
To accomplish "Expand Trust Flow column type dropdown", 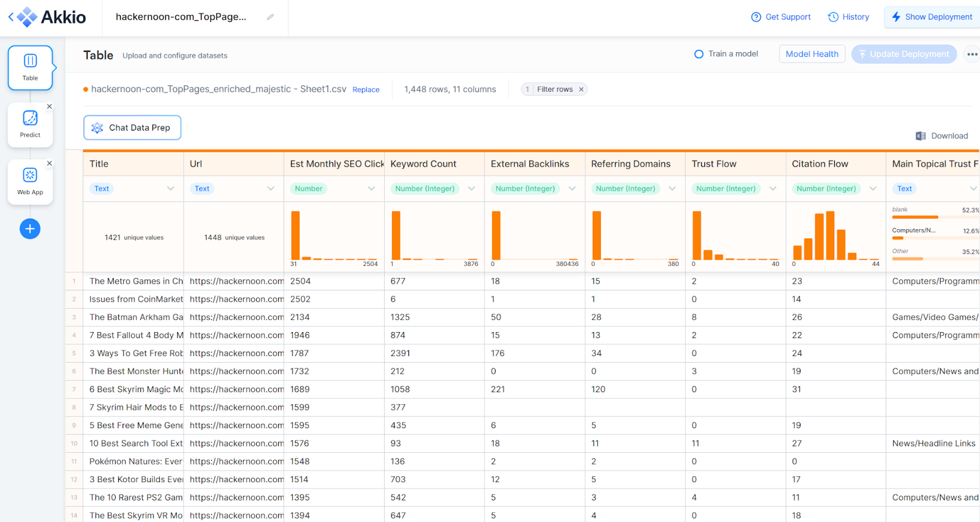I will 773,189.
